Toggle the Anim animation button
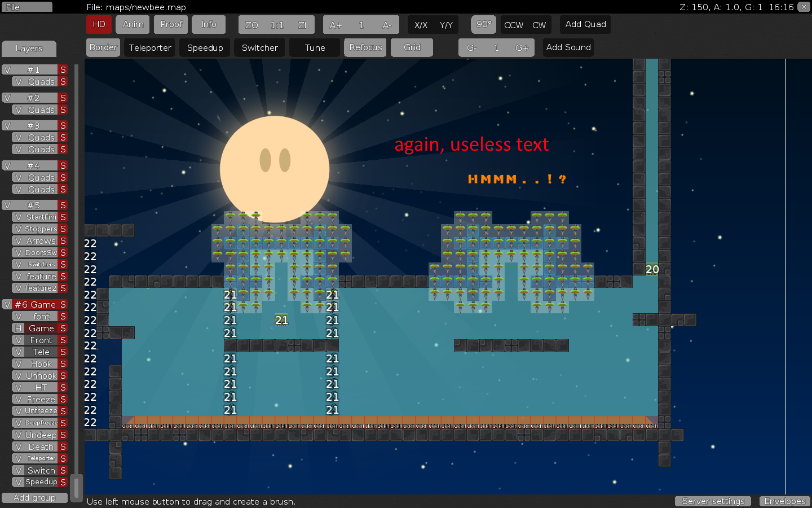Image resolution: width=812 pixels, height=508 pixels. coord(133,24)
